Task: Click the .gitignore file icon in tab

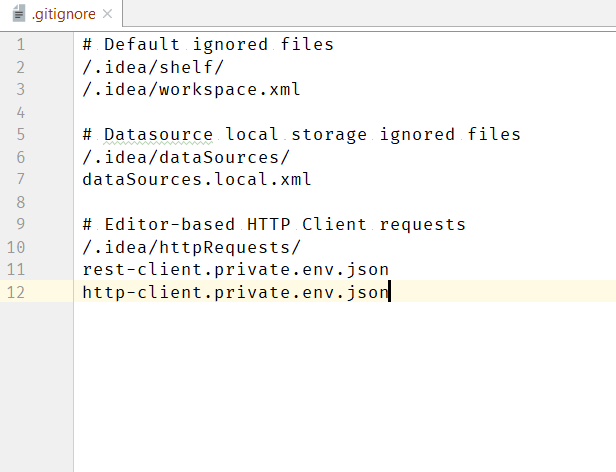Action: (18, 13)
